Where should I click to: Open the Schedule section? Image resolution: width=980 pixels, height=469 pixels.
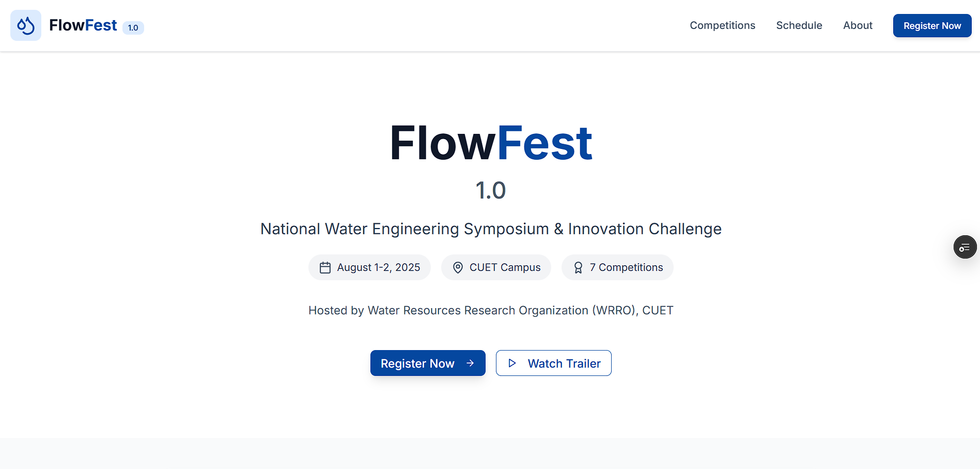pos(799,25)
